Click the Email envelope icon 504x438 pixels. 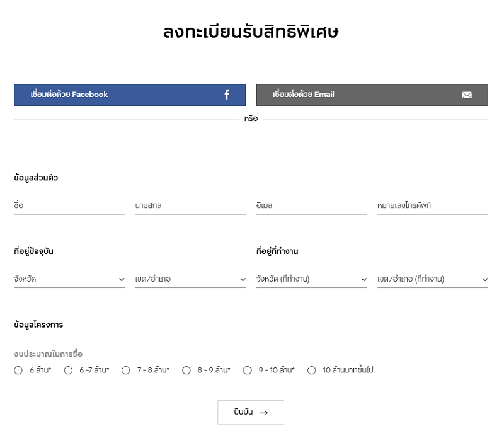tap(467, 95)
